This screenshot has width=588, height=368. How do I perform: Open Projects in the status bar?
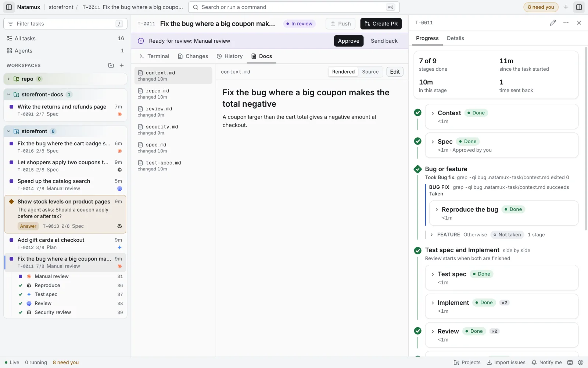(467, 362)
